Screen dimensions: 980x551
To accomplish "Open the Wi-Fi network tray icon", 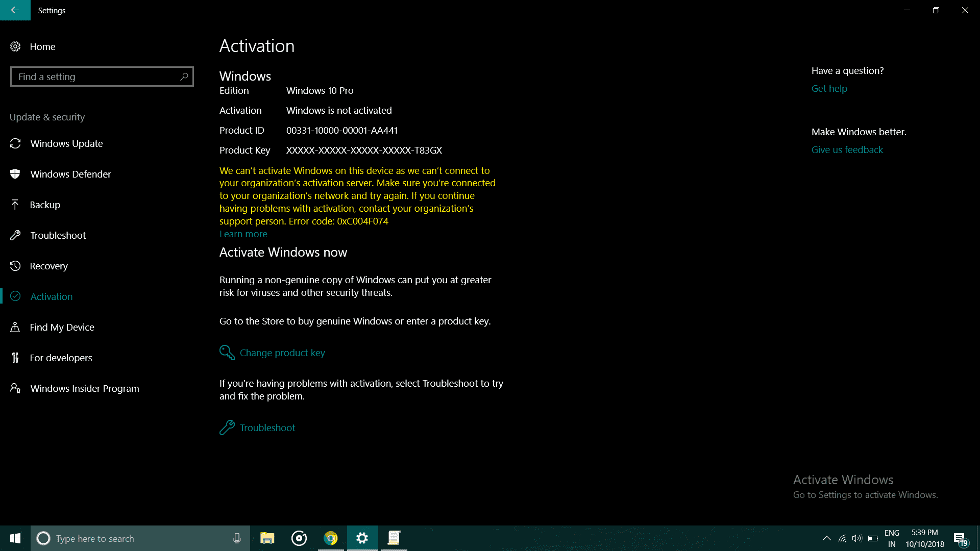I will click(843, 538).
